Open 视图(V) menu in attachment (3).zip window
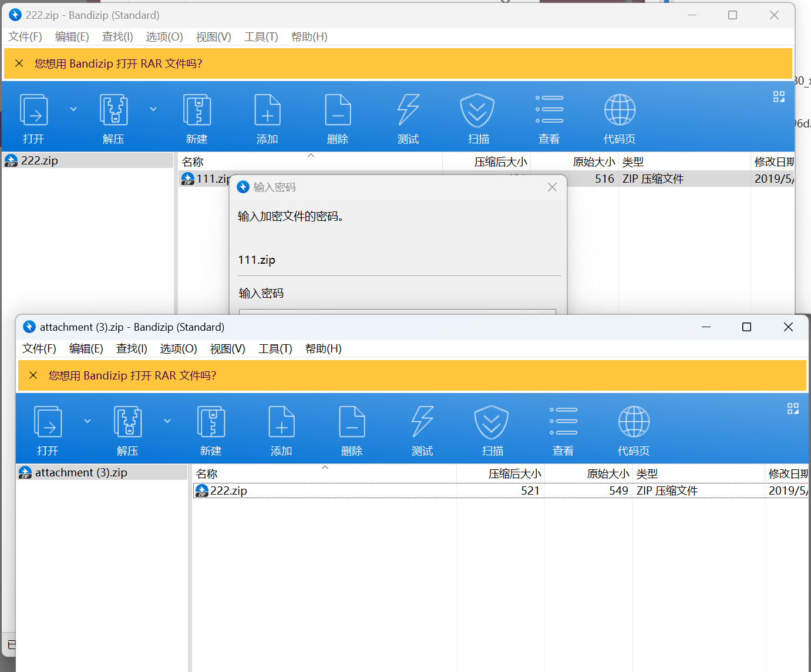Screen dimensions: 811x672 tap(228, 349)
